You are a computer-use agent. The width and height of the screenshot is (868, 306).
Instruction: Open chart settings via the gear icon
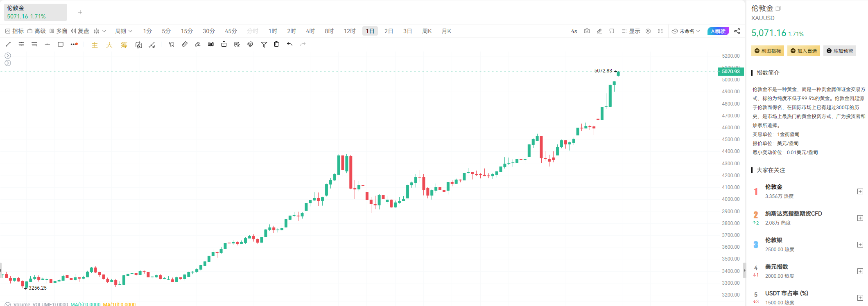pos(648,31)
